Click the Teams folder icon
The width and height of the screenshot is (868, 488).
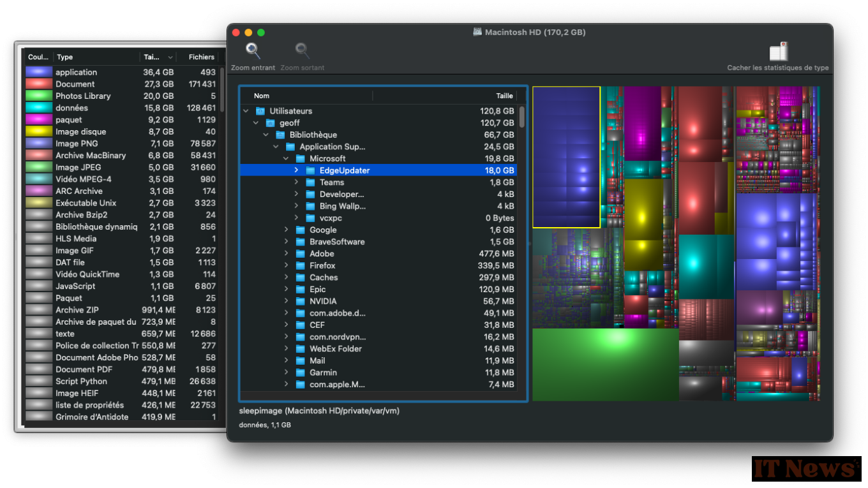310,182
